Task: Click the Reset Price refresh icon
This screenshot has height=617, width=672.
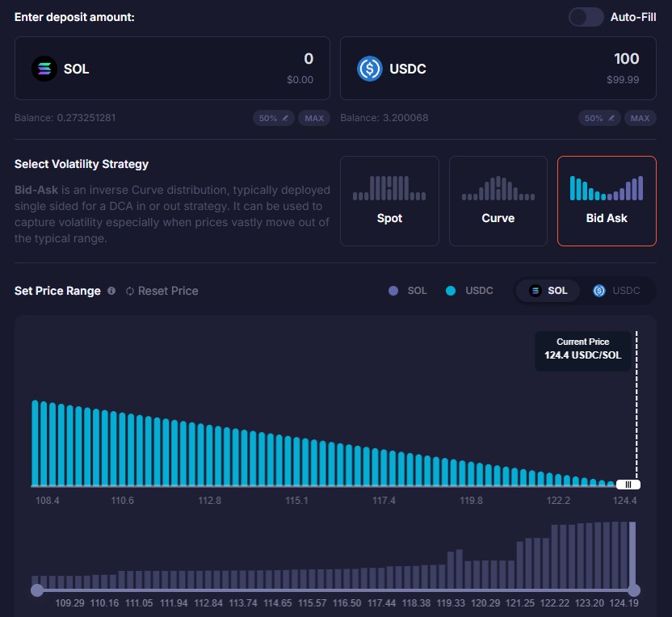Action: [x=130, y=291]
